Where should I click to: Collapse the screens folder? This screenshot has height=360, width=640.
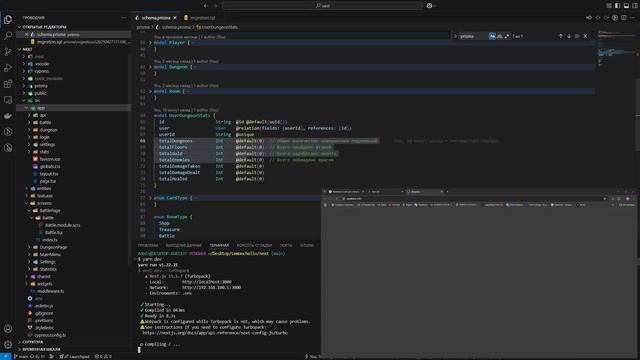[44, 203]
